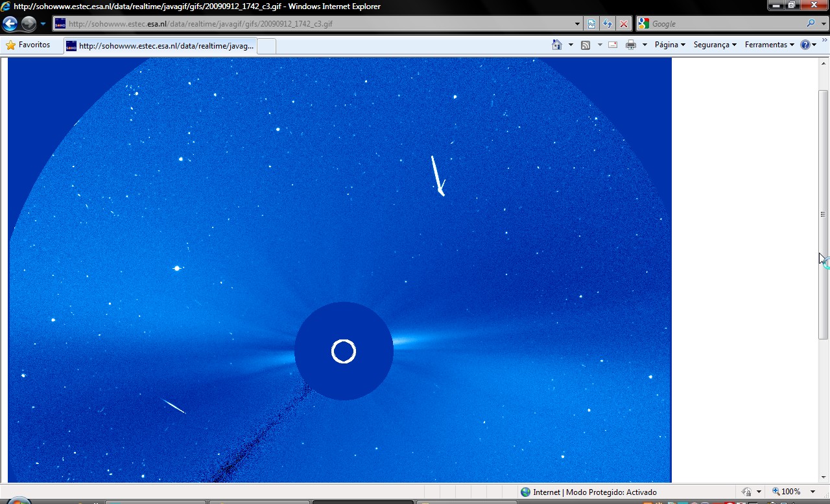Click the compatibility view icon

591,24
